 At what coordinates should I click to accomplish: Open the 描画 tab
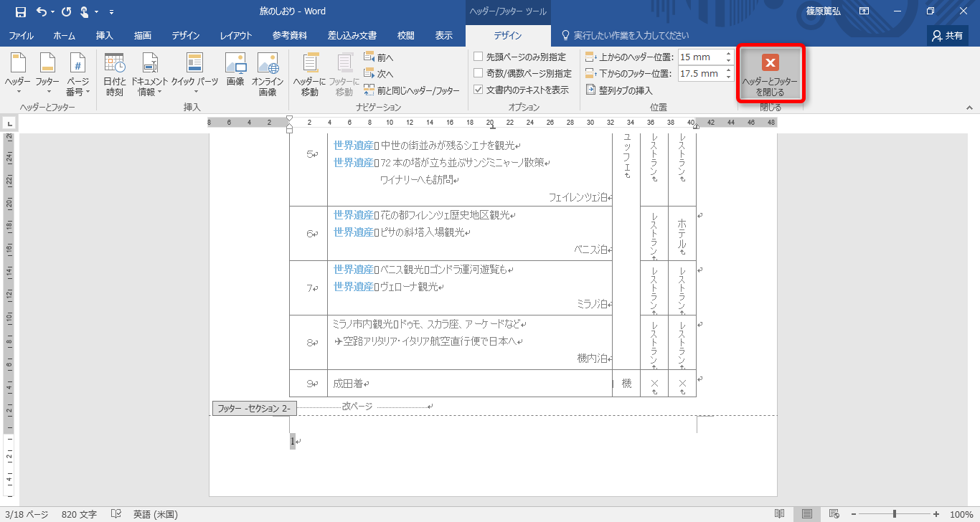point(143,35)
